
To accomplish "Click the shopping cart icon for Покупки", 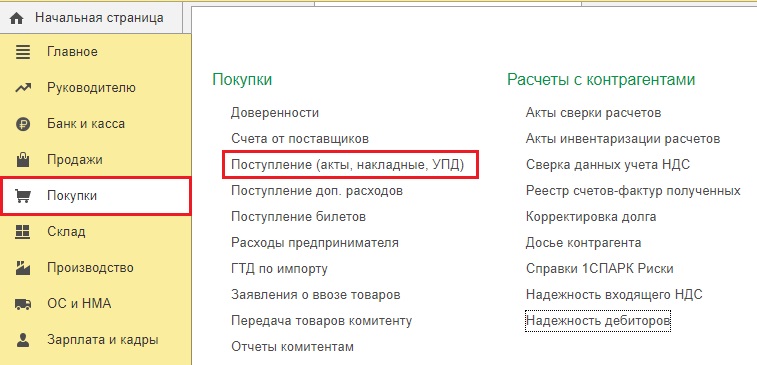I will click(x=23, y=196).
